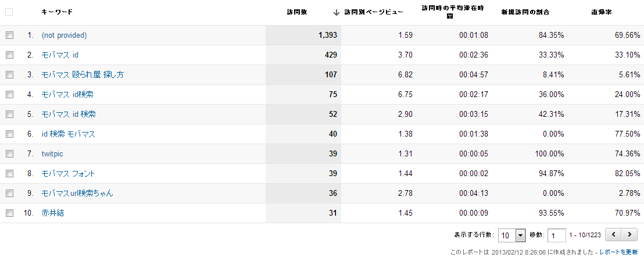Check the row 2 モバマス id checkbox
Image resolution: width=644 pixels, height=261 pixels.
[x=9, y=55]
